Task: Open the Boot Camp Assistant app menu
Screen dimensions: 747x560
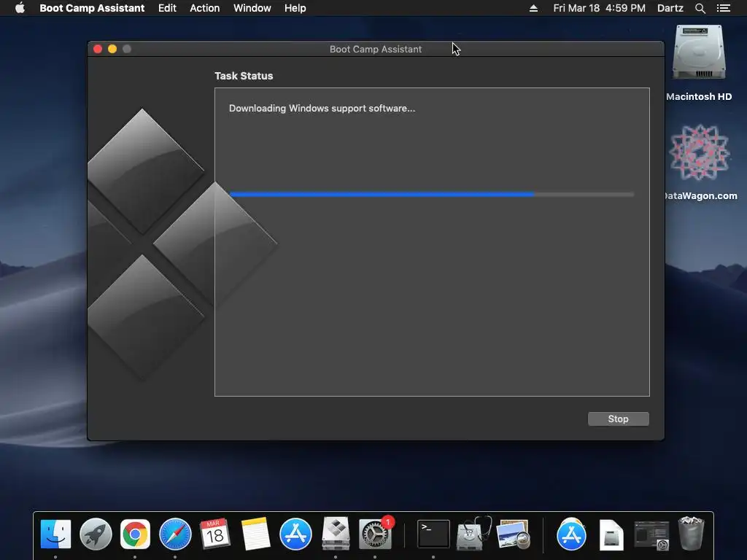Action: 92,8
